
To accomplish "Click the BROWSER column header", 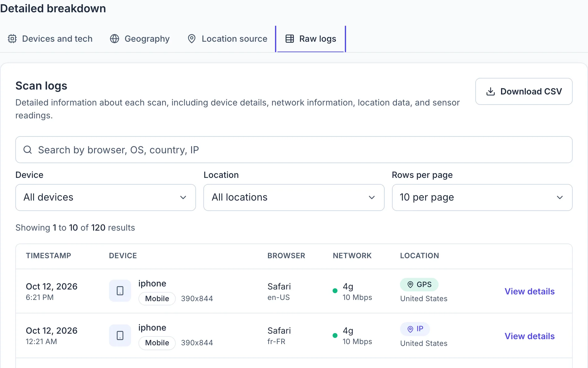I will [286, 256].
